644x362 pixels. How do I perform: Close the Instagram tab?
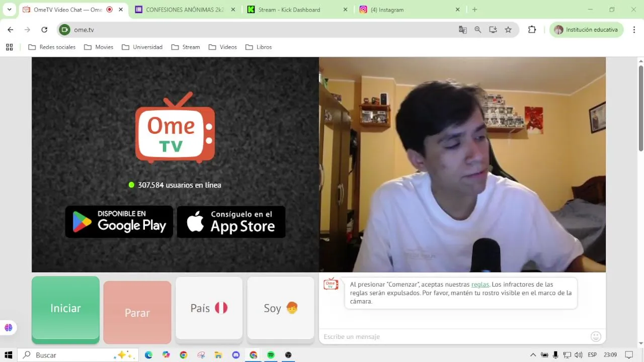point(457,10)
